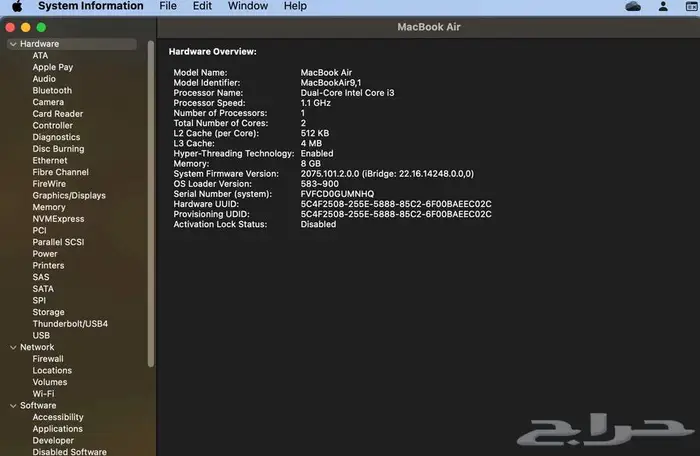The height and width of the screenshot is (456, 700).
Task: Select USB in the sidebar
Action: point(41,335)
